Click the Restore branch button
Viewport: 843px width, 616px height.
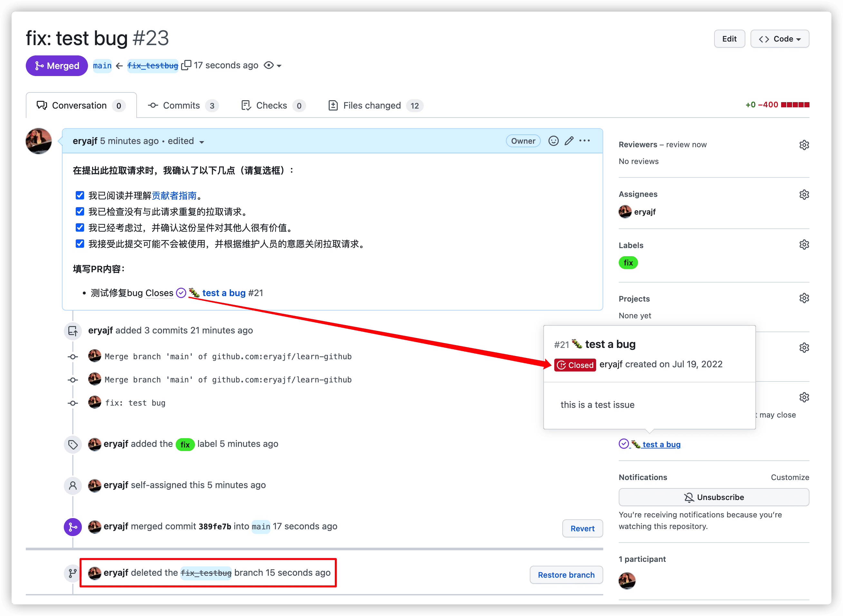tap(566, 575)
